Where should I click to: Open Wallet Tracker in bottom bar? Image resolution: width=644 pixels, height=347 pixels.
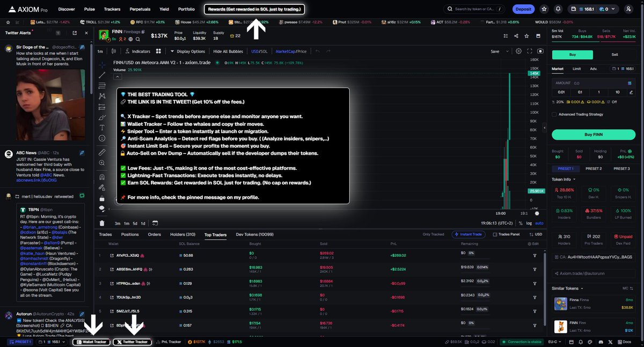91,342
